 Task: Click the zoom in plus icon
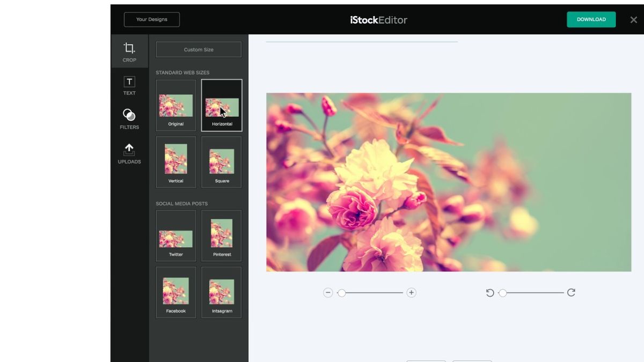[x=411, y=292]
